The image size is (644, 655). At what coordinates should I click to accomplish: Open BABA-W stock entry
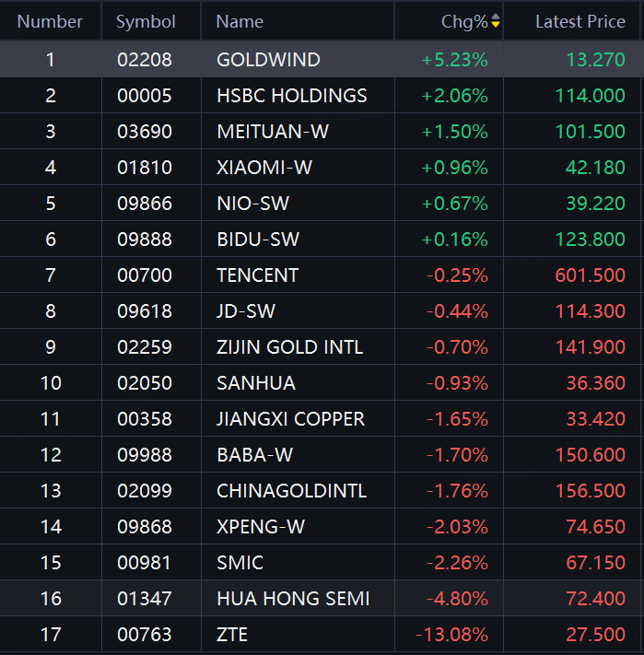tap(255, 455)
